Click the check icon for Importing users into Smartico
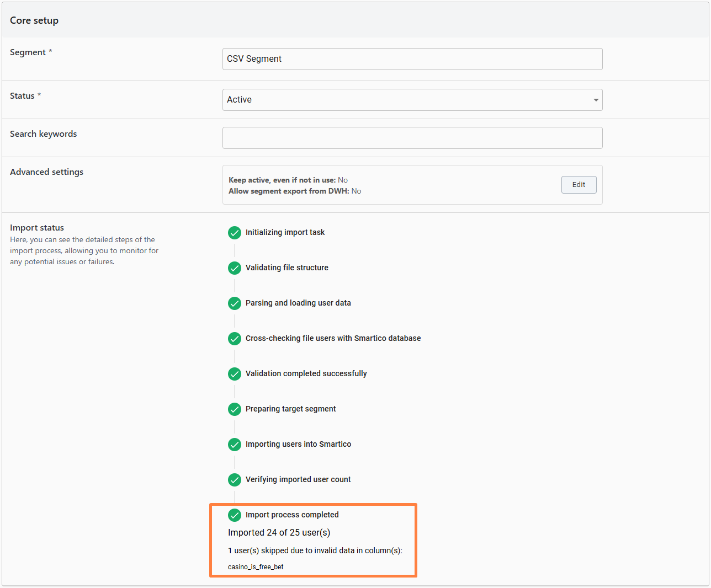The image size is (711, 588). [235, 445]
